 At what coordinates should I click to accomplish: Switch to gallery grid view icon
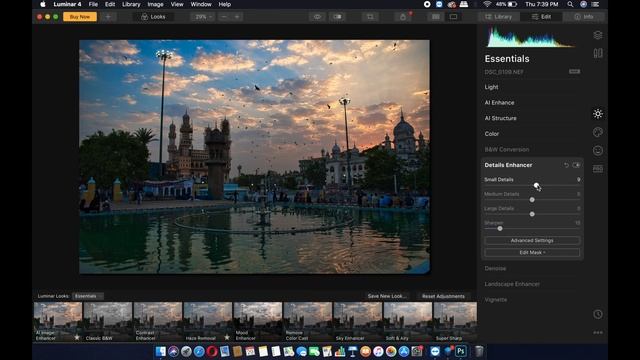(x=436, y=17)
